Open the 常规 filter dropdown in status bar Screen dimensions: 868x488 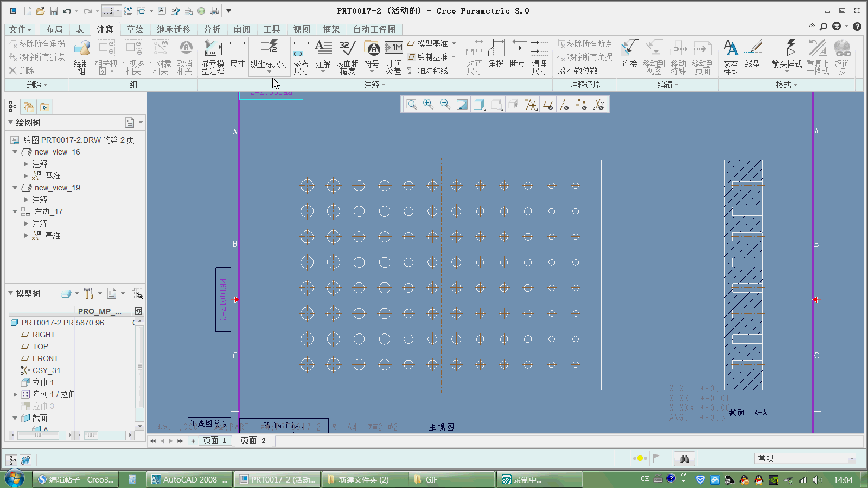point(851,459)
